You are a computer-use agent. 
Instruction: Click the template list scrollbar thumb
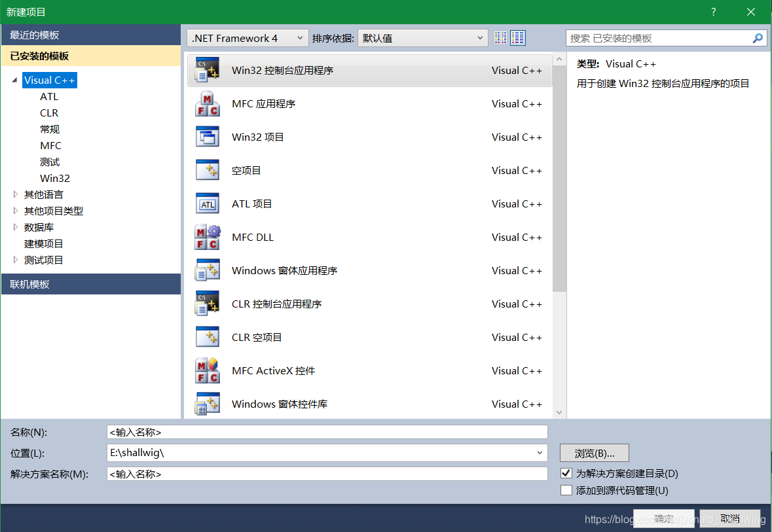point(559,178)
